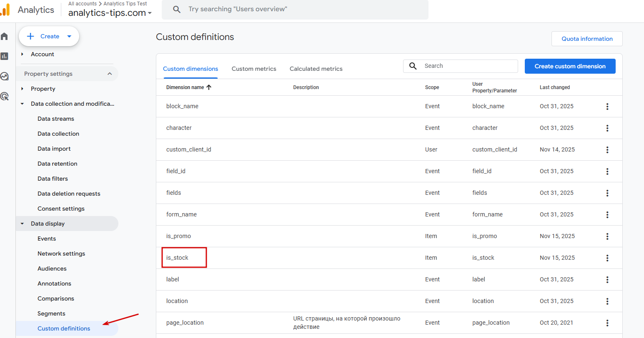Open the Create dropdown button

[49, 37]
